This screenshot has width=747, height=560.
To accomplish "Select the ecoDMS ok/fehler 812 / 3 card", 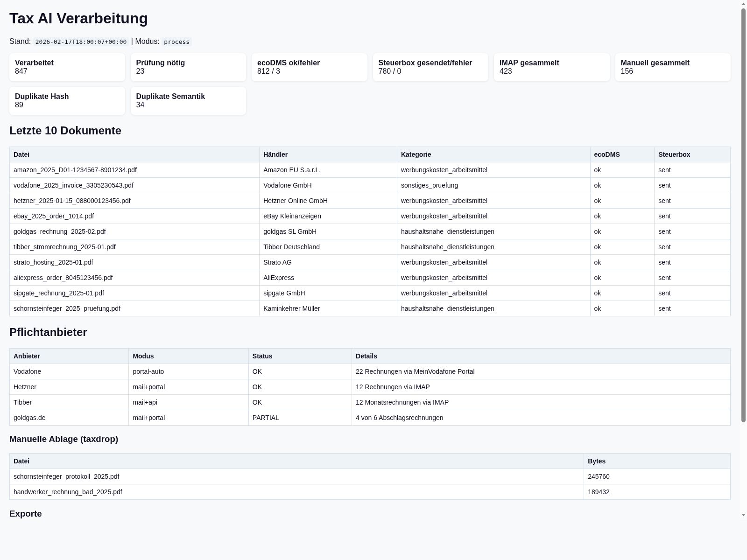I will click(310, 67).
